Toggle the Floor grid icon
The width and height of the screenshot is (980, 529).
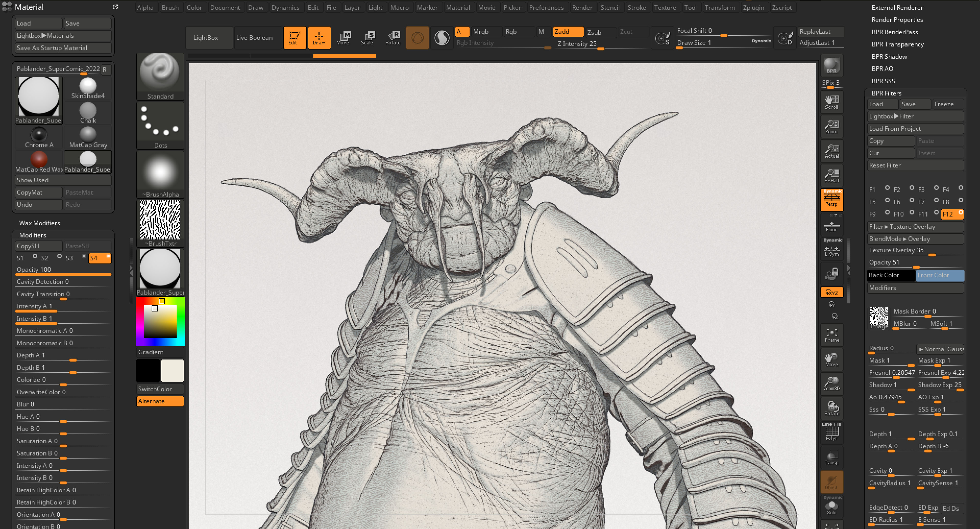832,224
